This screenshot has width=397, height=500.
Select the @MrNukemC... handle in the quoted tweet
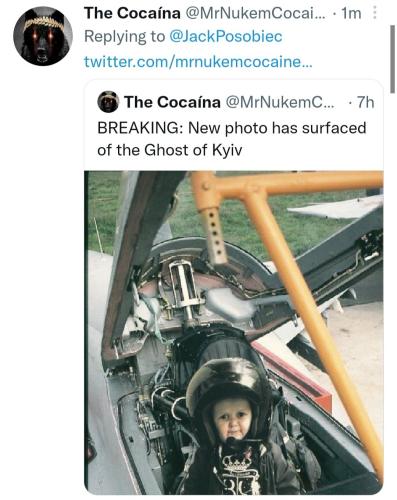click(x=280, y=102)
